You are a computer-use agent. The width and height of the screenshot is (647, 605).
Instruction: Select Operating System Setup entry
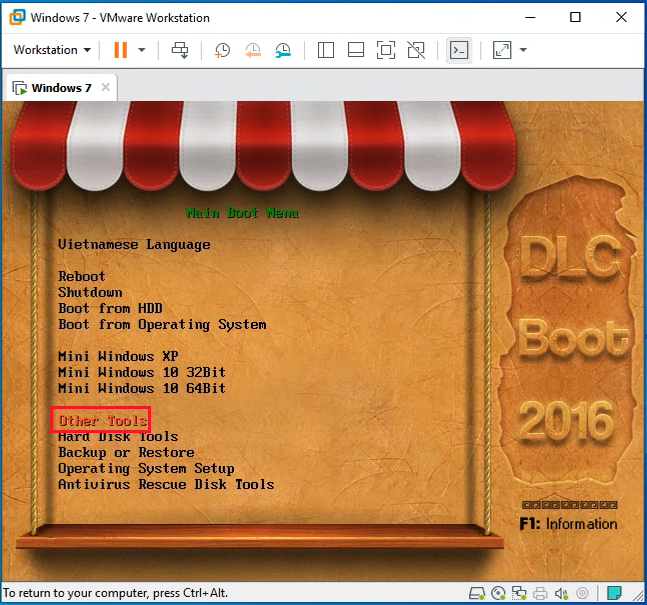[x=146, y=469]
